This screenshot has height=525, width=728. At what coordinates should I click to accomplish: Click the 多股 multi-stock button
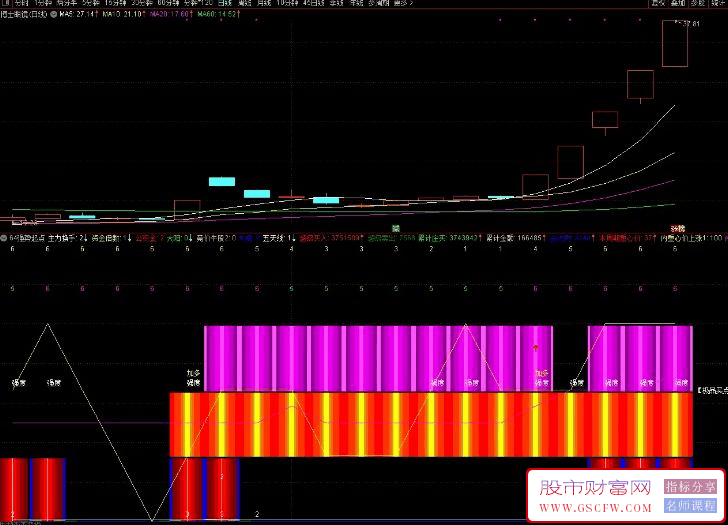(697, 4)
